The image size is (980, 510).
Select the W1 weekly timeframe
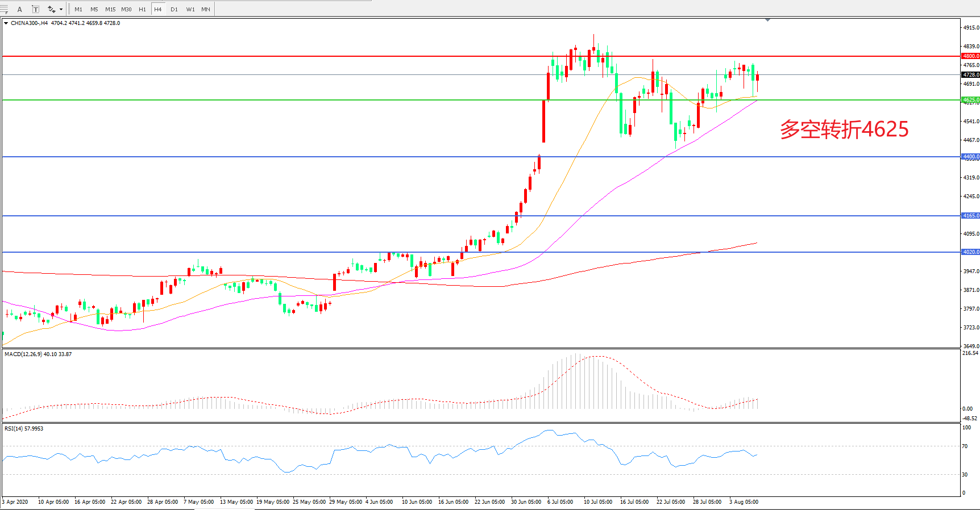pos(190,9)
